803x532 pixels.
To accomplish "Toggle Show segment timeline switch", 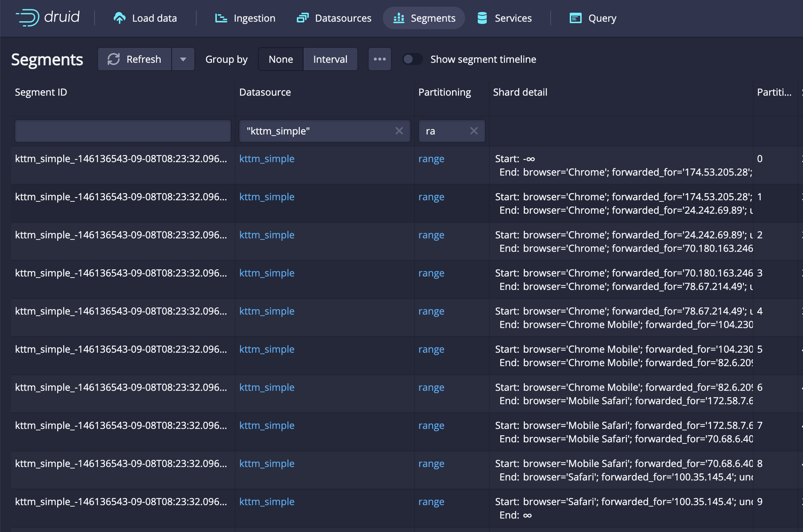I will (412, 59).
